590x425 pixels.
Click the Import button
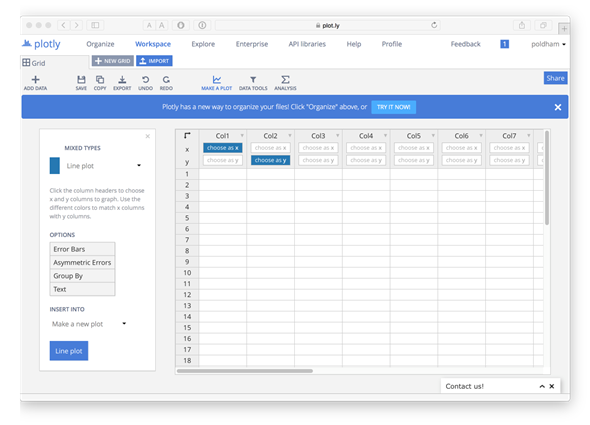tap(154, 61)
